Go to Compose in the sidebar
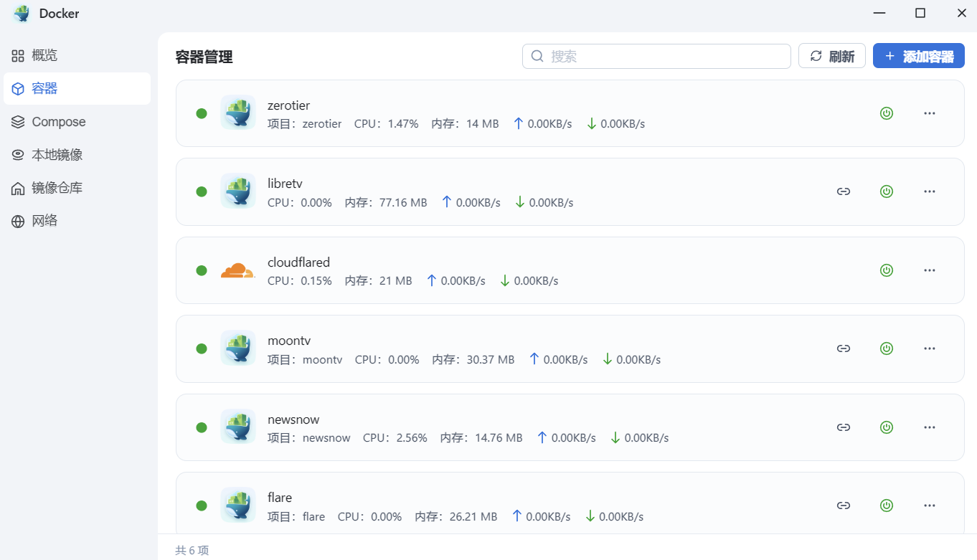The image size is (977, 560). 77,122
